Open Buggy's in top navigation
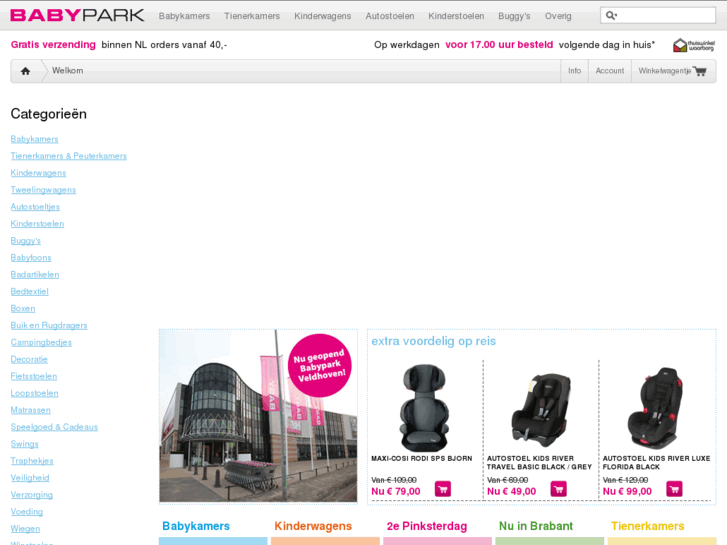Screen dimensions: 727x545 (514, 16)
